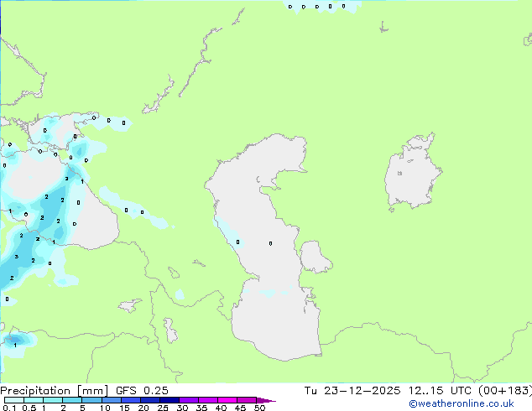Click the 'GFS 0.25' model label
The image size is (532, 411).
[x=142, y=391]
